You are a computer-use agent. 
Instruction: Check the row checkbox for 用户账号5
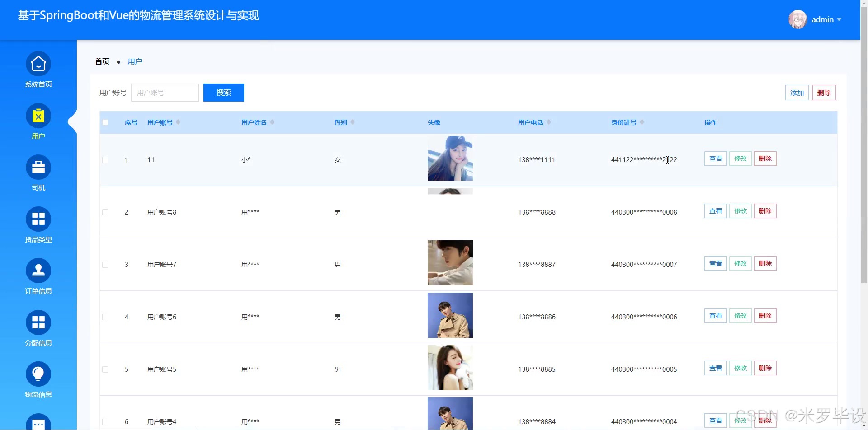pyautogui.click(x=105, y=369)
